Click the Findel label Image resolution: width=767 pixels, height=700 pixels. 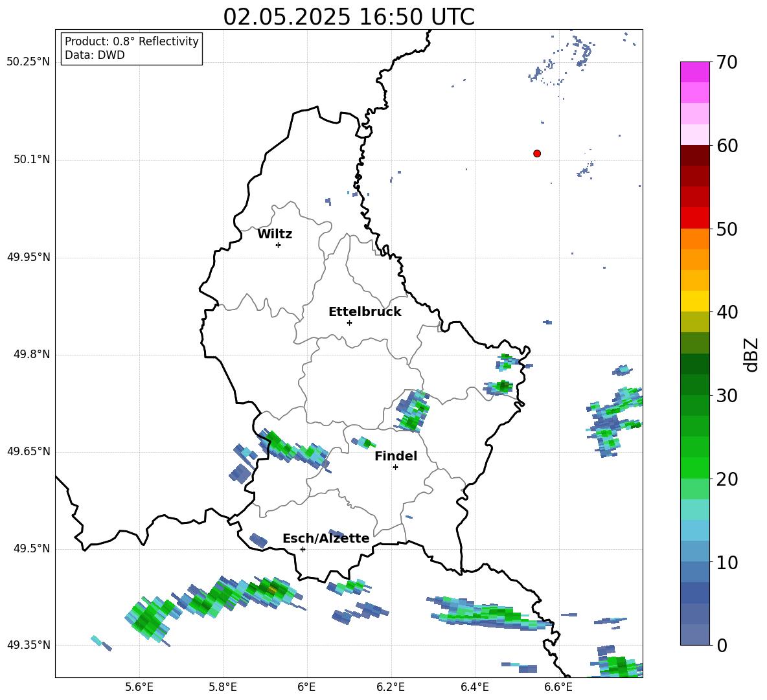point(396,456)
